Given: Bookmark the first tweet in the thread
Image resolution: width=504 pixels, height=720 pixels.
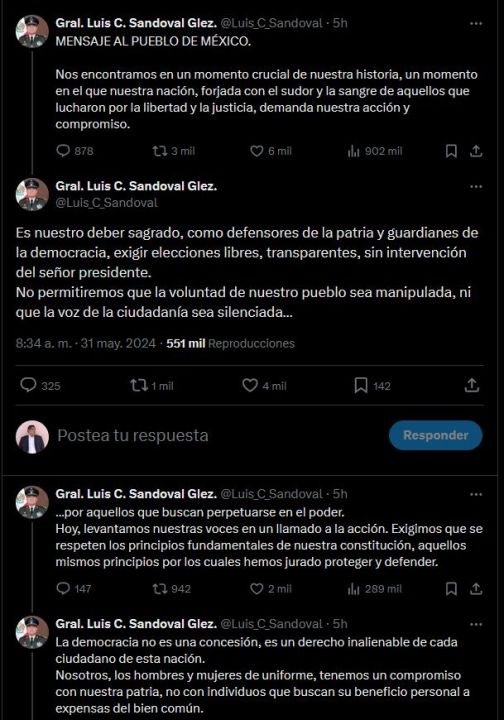Looking at the screenshot, I should coord(451,151).
